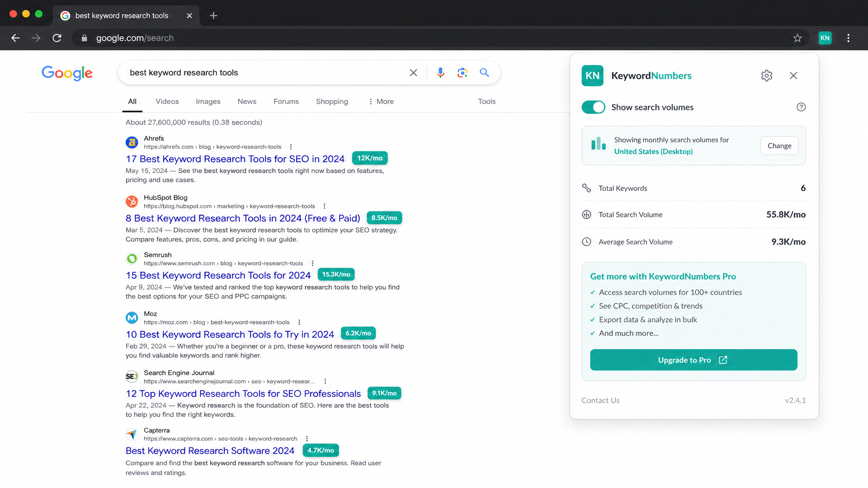Open 10 Best Keyword Research Tools link
The image size is (868, 488).
pyautogui.click(x=230, y=335)
